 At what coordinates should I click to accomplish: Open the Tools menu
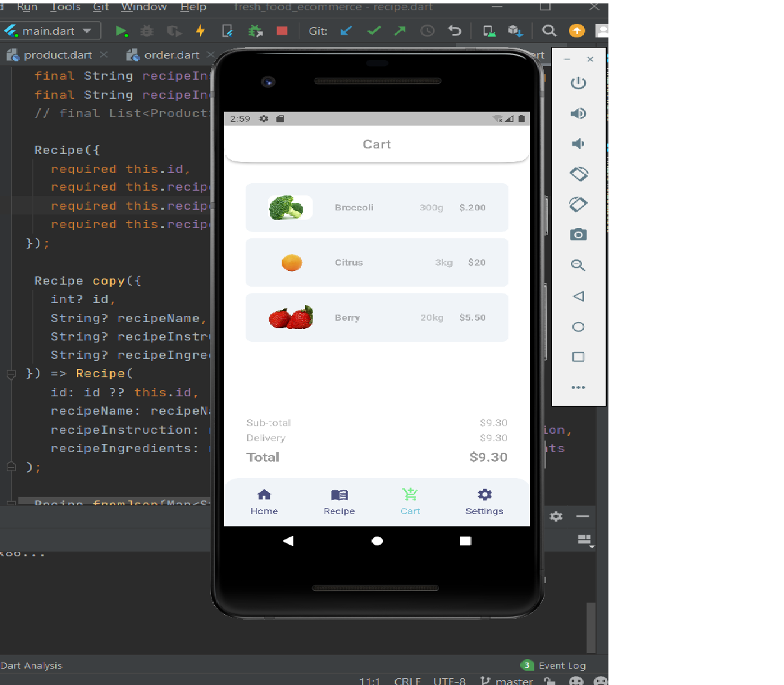[65, 7]
